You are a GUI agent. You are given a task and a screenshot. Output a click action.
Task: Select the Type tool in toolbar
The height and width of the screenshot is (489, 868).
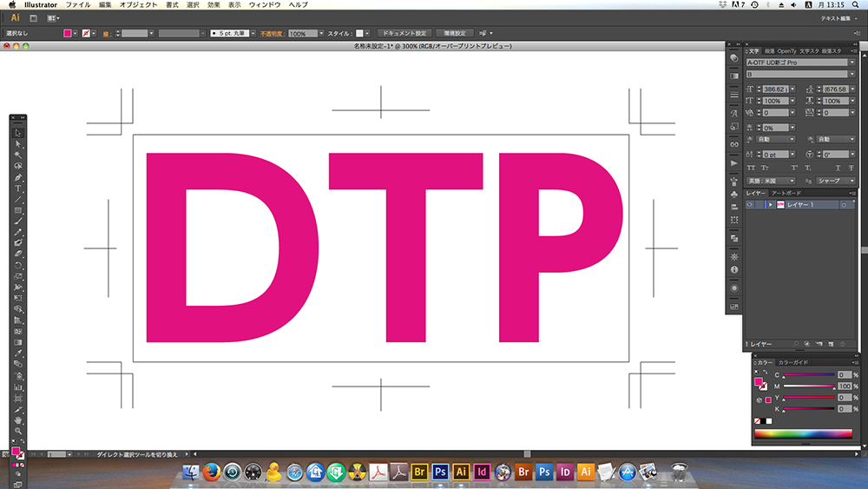[x=17, y=188]
